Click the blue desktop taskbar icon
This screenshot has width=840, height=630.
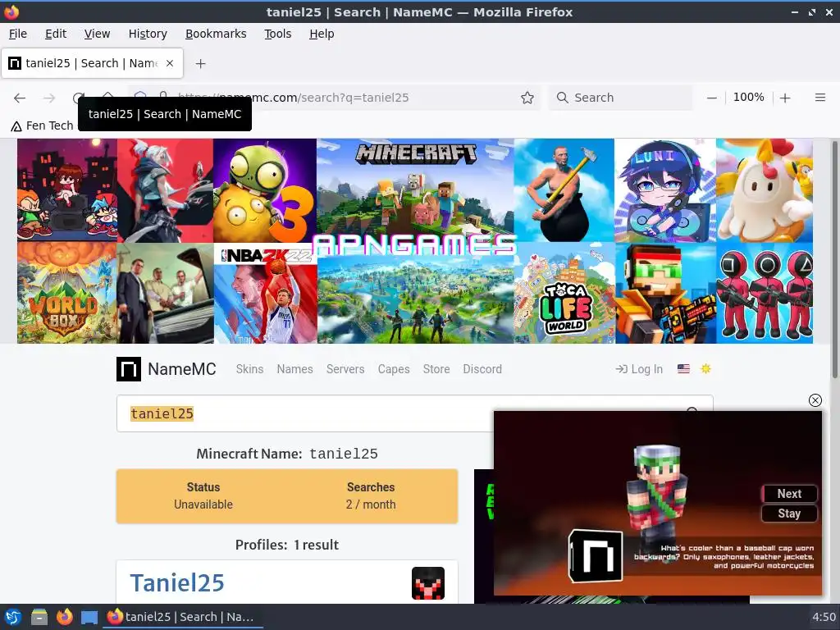tap(89, 617)
